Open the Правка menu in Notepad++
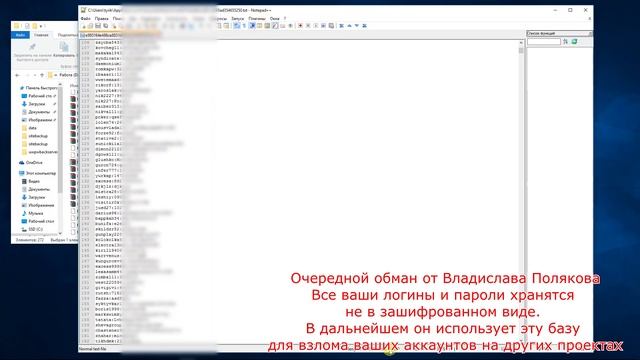The width and height of the screenshot is (640, 360). (102, 18)
